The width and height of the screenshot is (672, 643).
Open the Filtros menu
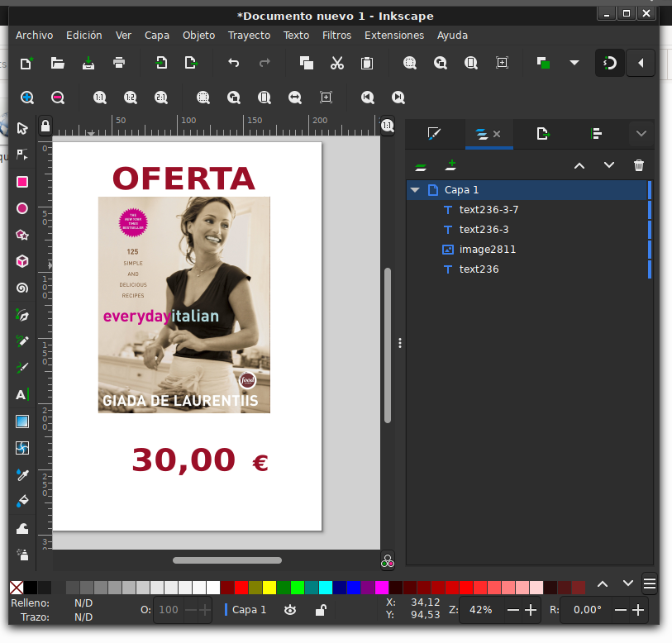pyautogui.click(x=337, y=36)
